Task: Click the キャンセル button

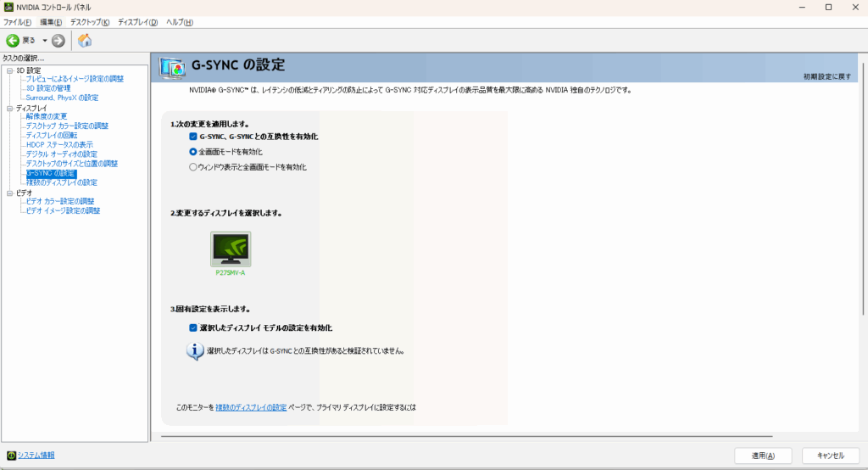Action: tap(831, 456)
